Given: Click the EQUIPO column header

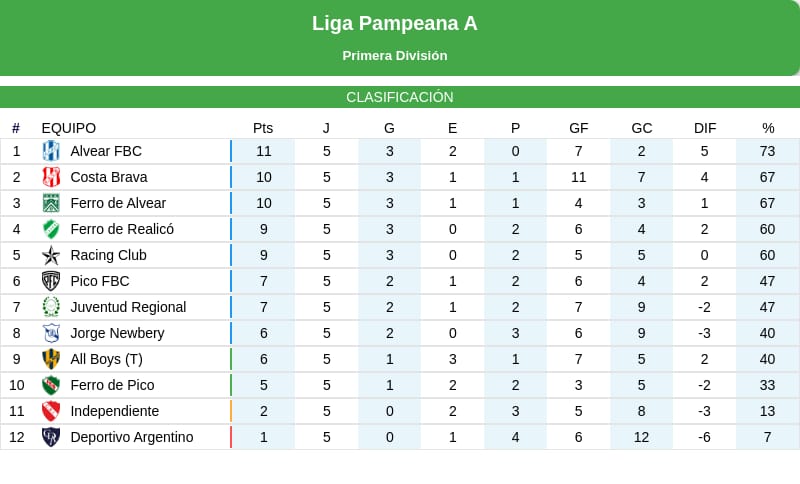Looking at the screenshot, I should tap(68, 128).
